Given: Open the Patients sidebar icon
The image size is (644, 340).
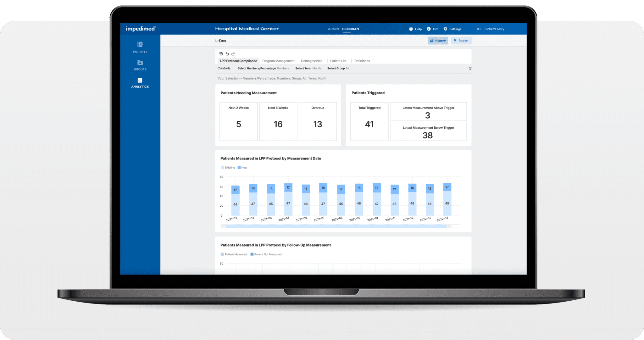Looking at the screenshot, I should pos(140,45).
